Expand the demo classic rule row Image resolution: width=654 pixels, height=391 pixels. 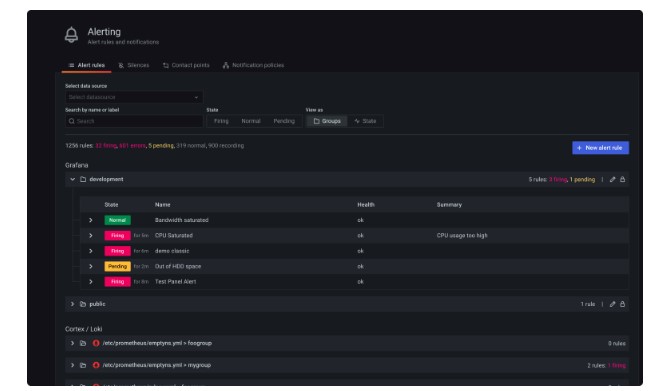pyautogui.click(x=91, y=251)
